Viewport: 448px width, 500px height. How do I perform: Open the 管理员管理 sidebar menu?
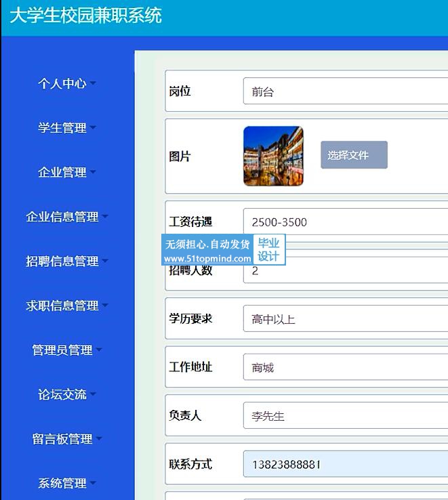67,350
